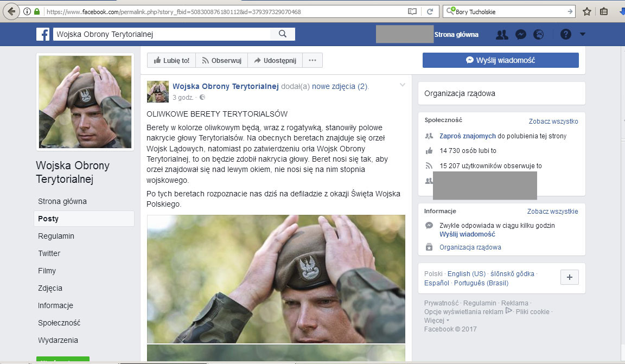Open notifications globe icon
This screenshot has width=625, height=364.
pos(539,35)
